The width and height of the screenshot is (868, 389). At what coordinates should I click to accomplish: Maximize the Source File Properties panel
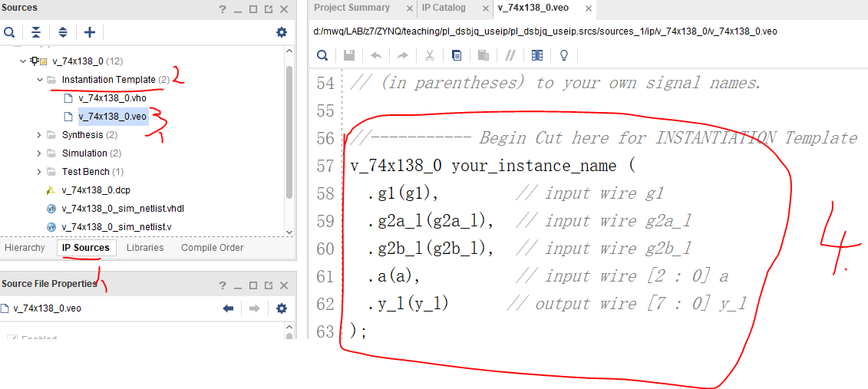point(253,285)
